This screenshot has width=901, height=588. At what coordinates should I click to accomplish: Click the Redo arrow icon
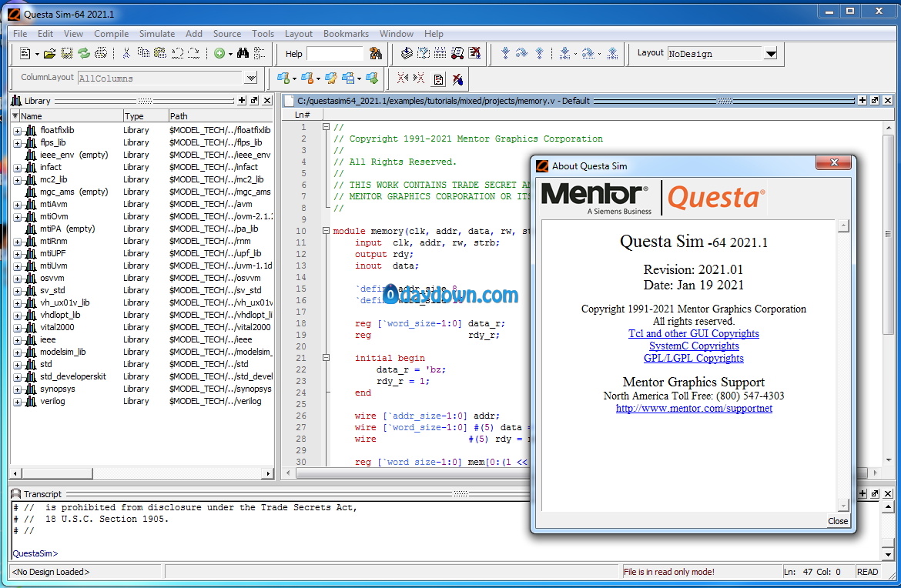[x=193, y=53]
